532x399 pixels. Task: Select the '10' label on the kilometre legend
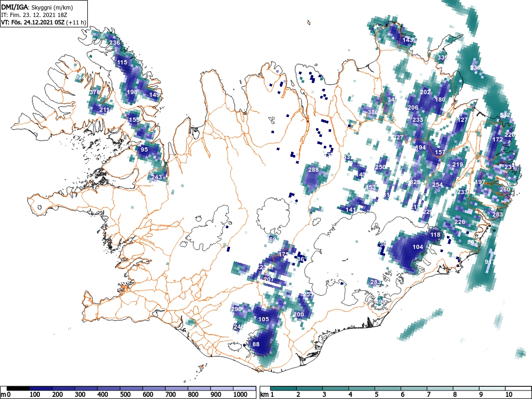509,395
